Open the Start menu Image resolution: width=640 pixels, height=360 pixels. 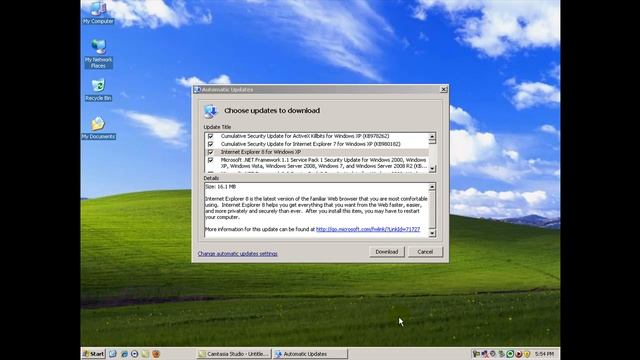point(93,354)
